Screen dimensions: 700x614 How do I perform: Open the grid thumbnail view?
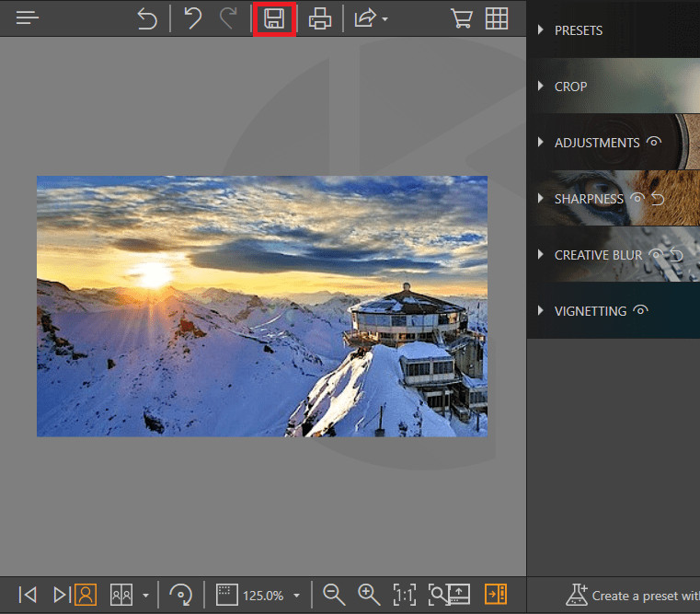(x=497, y=19)
